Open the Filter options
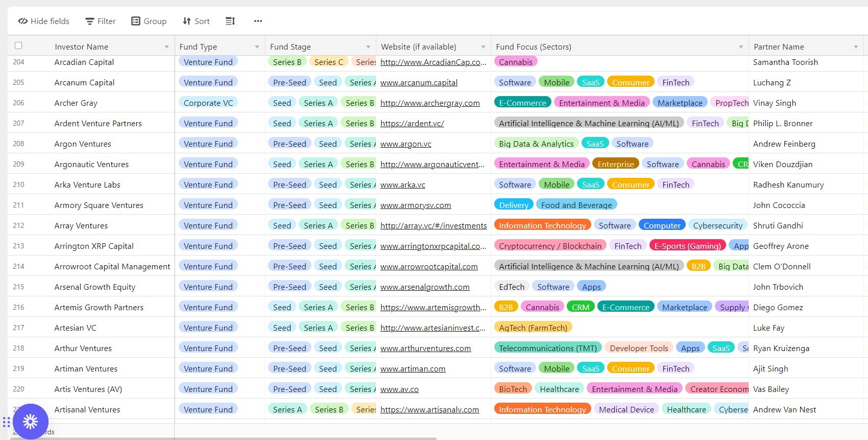 (100, 21)
